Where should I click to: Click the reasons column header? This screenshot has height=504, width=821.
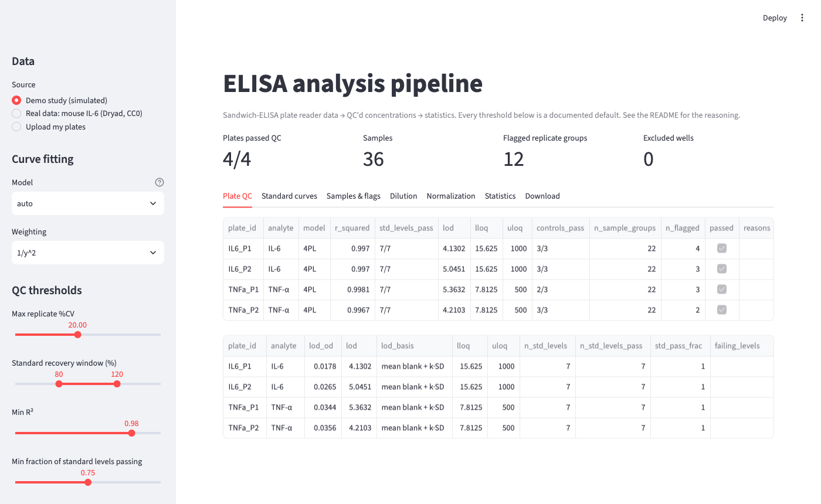756,228
